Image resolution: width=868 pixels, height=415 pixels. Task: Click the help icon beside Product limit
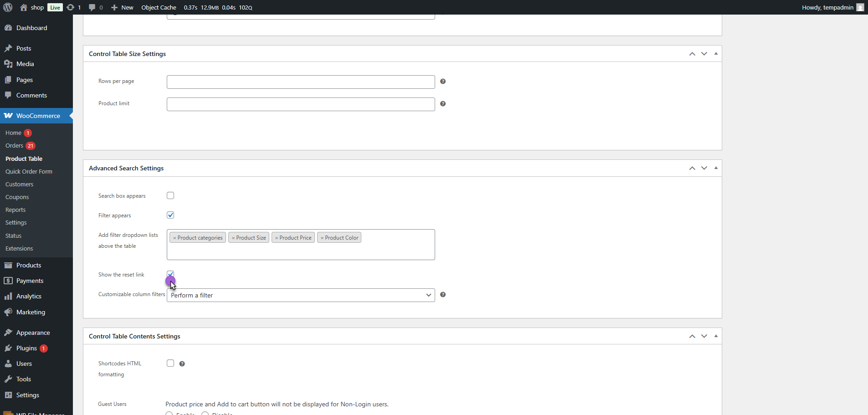(443, 104)
